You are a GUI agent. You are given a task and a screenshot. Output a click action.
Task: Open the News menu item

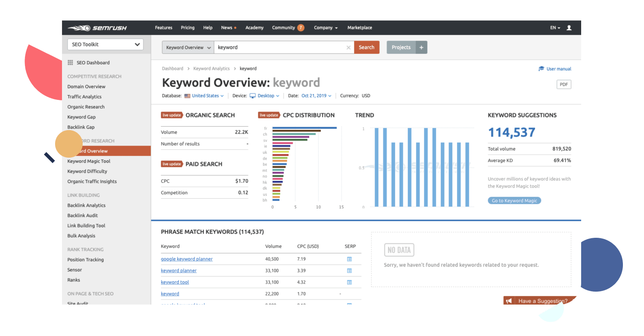(x=229, y=28)
